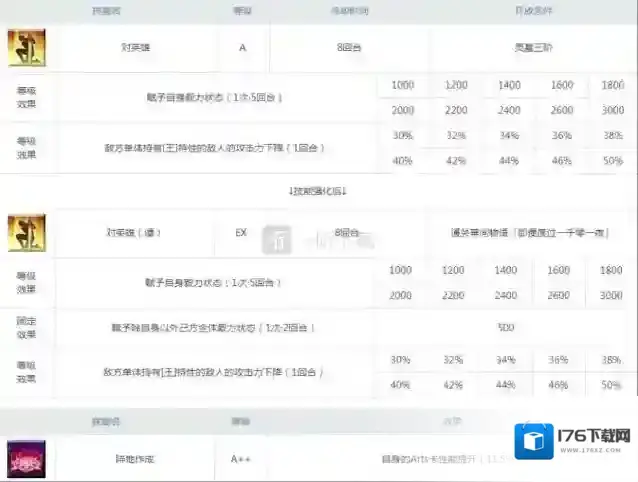Select '1000' in the rank EX skill table
This screenshot has width=638, height=482.
click(400, 270)
